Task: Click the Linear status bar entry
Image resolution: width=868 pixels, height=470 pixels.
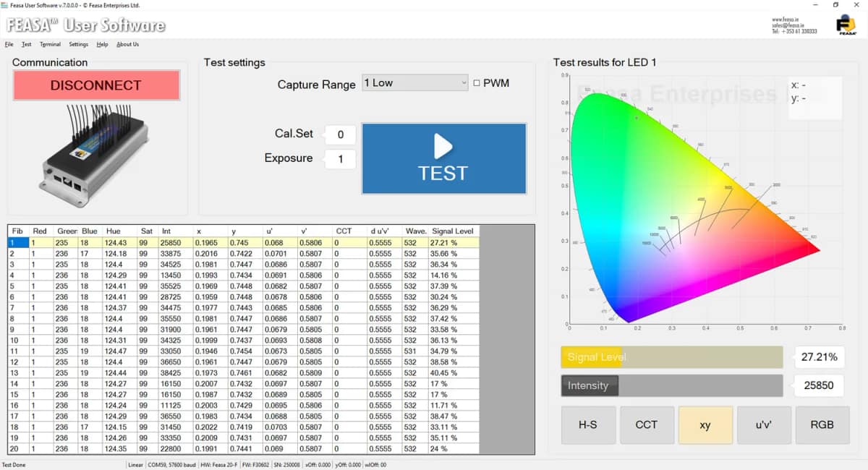Action: 135,464
